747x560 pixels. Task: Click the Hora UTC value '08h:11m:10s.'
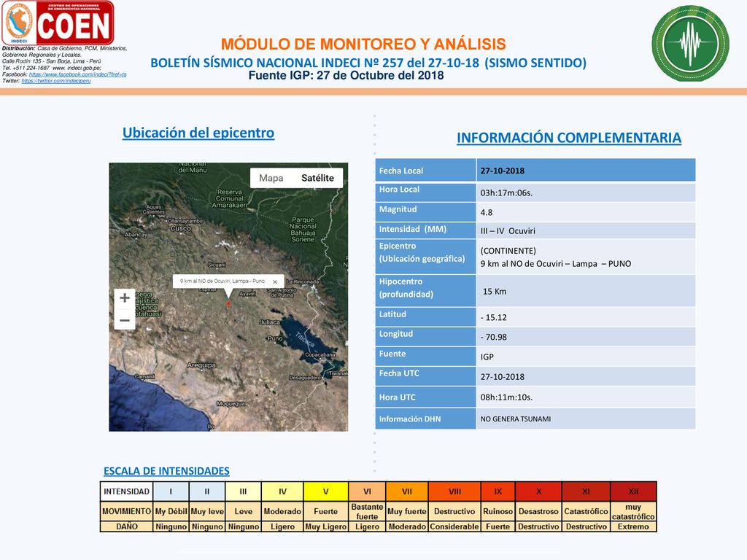click(x=506, y=397)
